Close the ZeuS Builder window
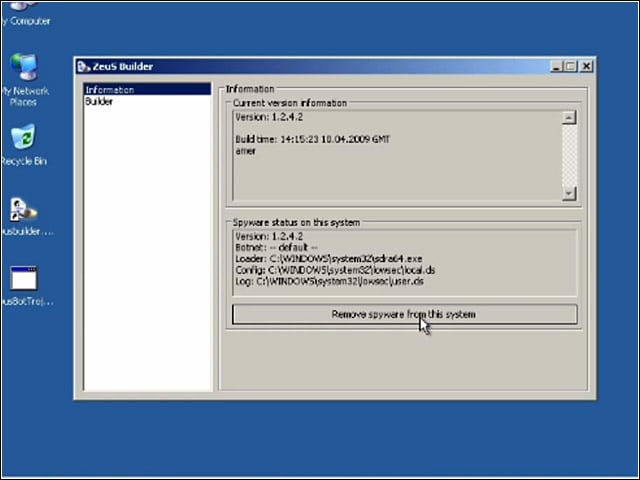This screenshot has width=640, height=480. click(x=587, y=67)
